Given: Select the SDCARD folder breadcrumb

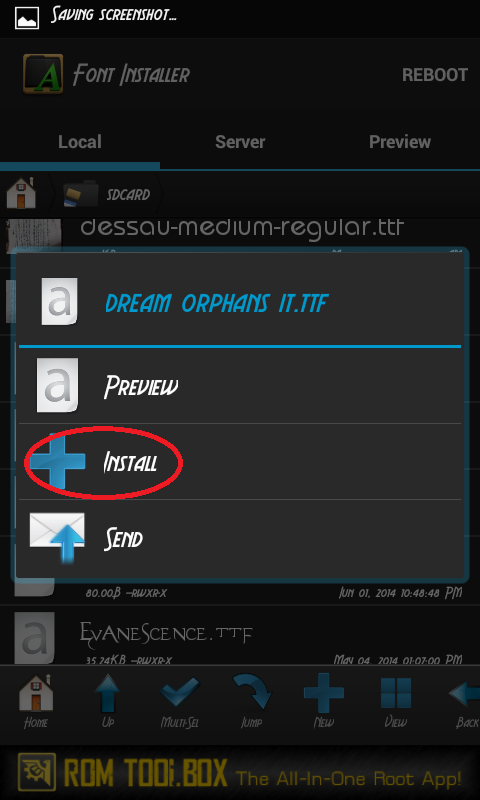Looking at the screenshot, I should coord(108,194).
